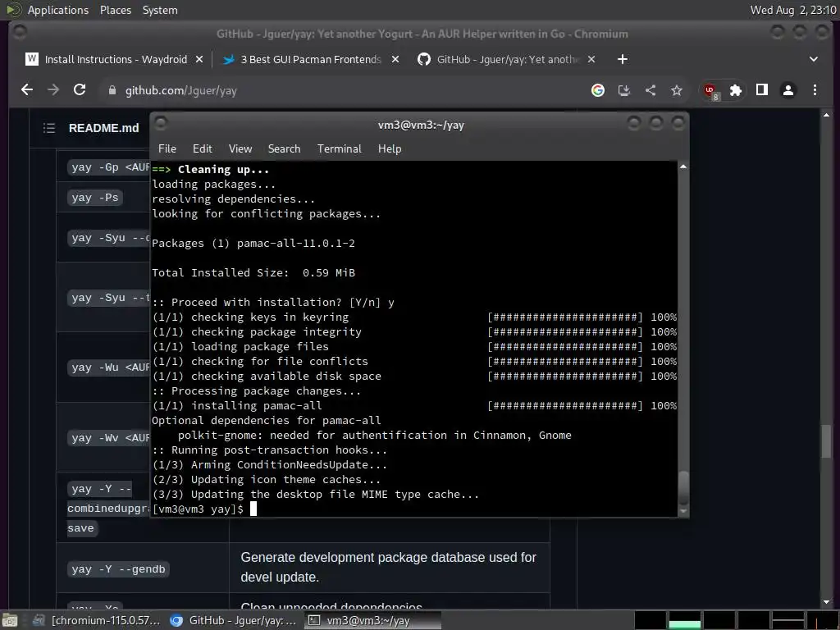Open the terminal Help menu
Screen dimensions: 840x630
(390, 149)
